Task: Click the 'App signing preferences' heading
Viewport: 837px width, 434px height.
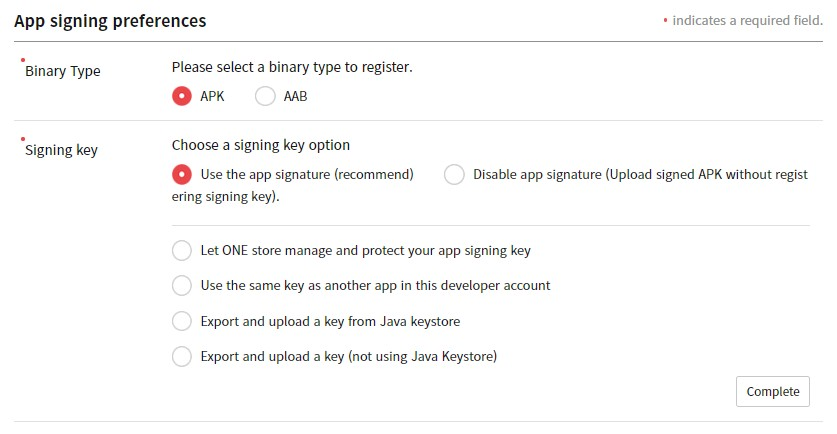Action: click(x=110, y=20)
